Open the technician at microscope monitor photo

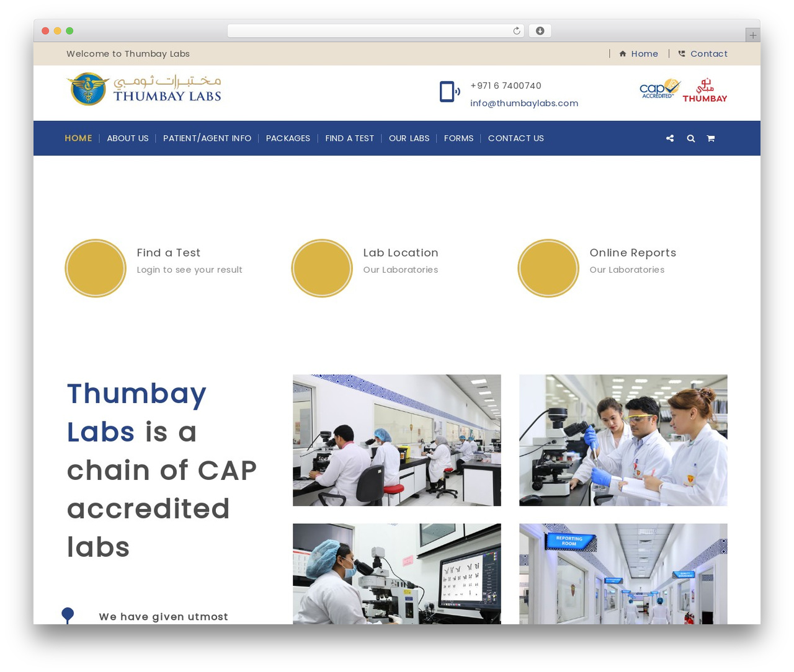pyautogui.click(x=397, y=573)
